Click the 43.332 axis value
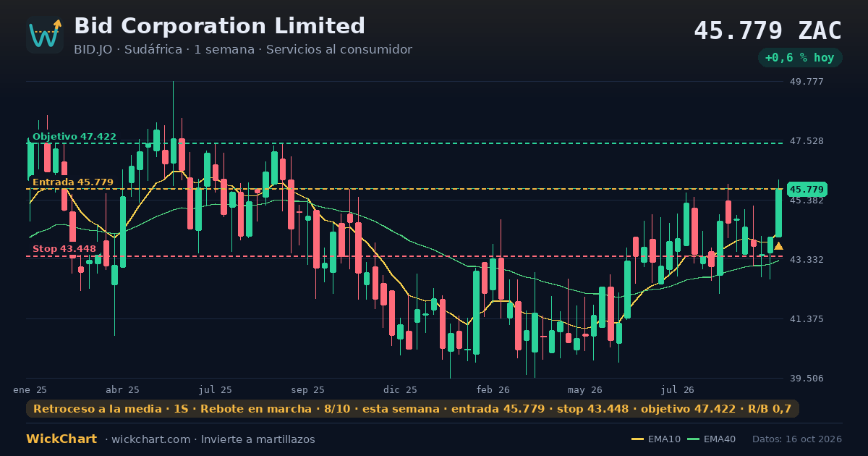 [x=807, y=259]
